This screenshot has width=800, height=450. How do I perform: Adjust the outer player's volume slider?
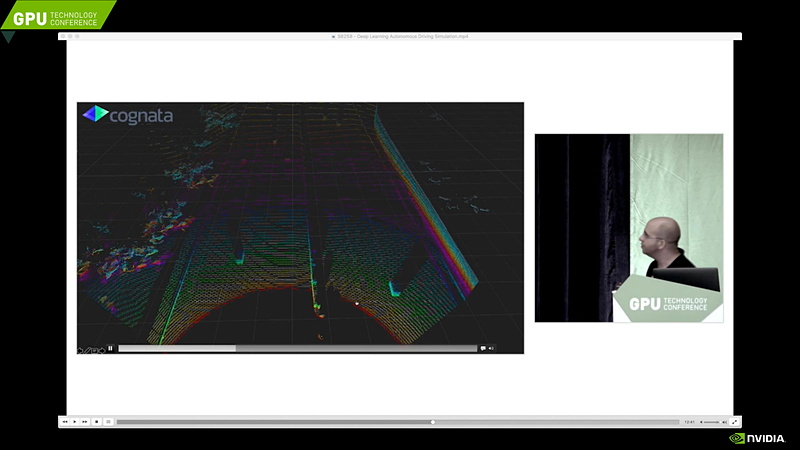click(x=713, y=422)
